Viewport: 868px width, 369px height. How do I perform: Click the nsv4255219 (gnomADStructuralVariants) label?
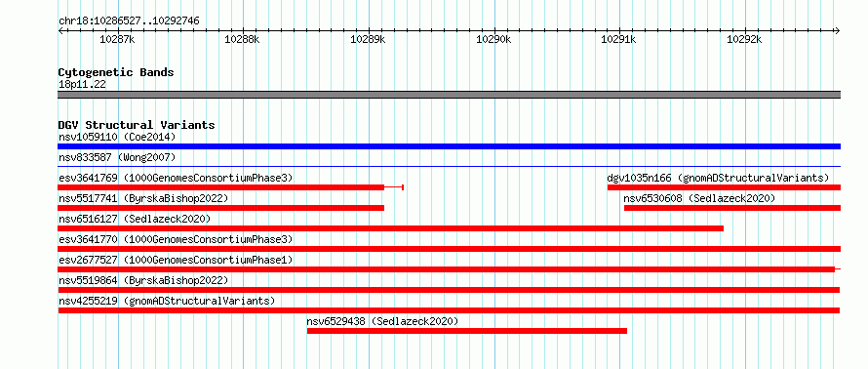[x=167, y=301]
